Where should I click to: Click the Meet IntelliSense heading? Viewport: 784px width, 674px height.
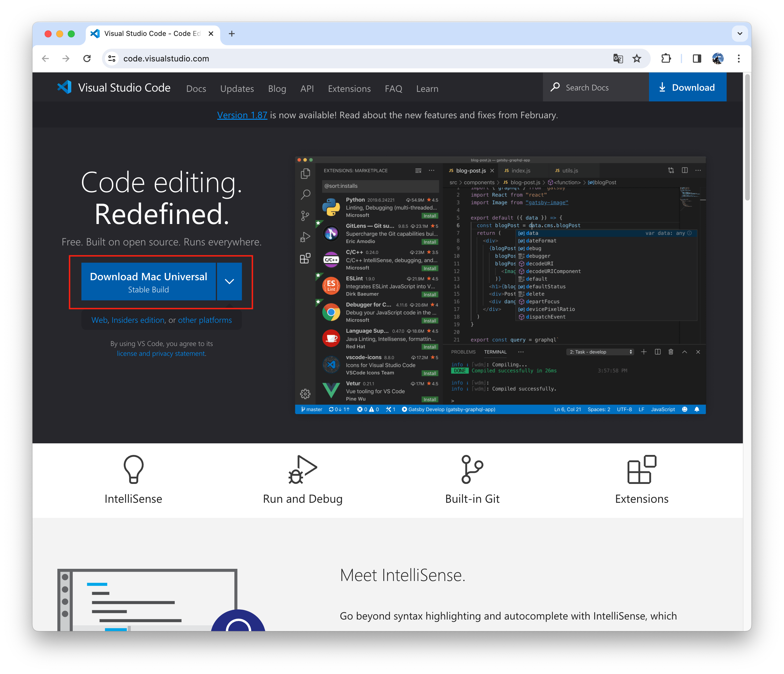click(x=403, y=575)
